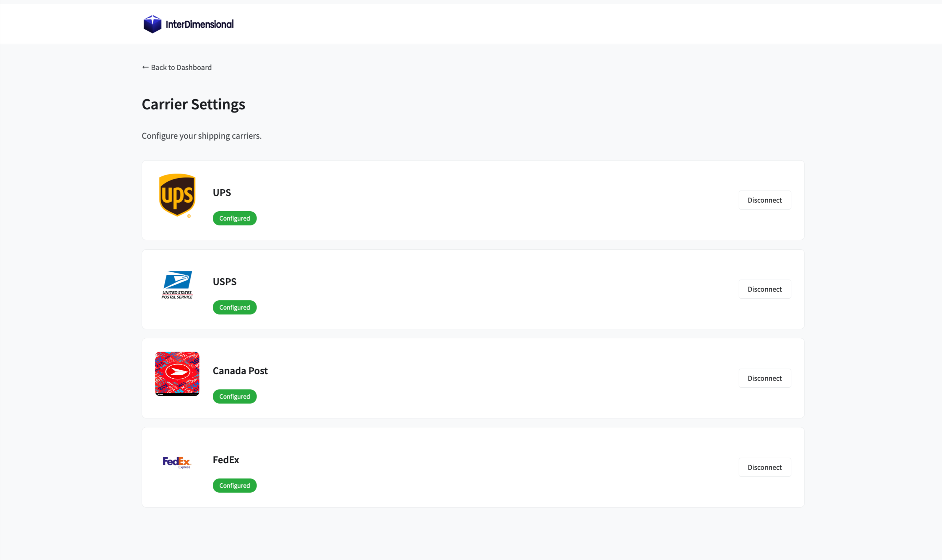Select the USPS carrier name
The width and height of the screenshot is (942, 560).
[x=224, y=281]
